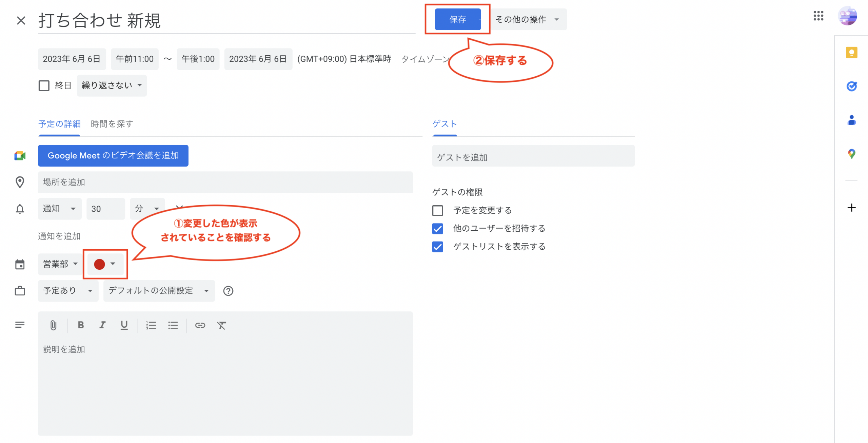Apply italic formatting in description
Image resolution: width=868 pixels, height=443 pixels.
click(102, 325)
